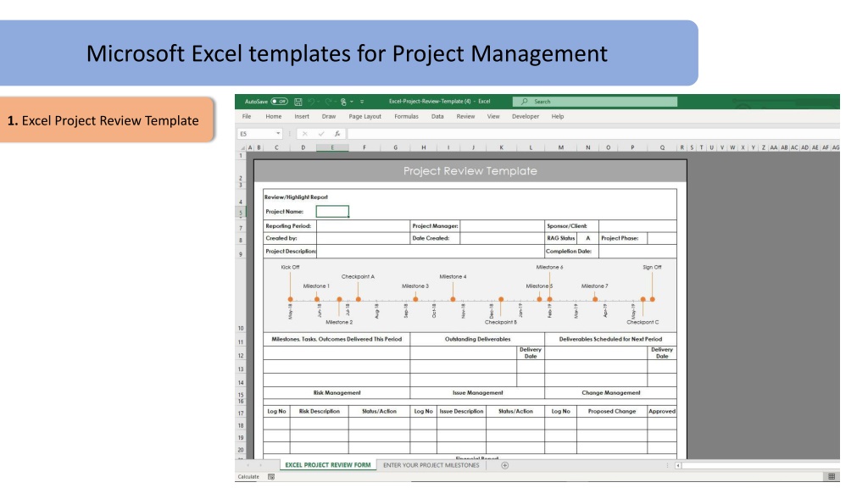Click the Proposed Change column header
This screenshot has width=868, height=488.
(x=612, y=412)
